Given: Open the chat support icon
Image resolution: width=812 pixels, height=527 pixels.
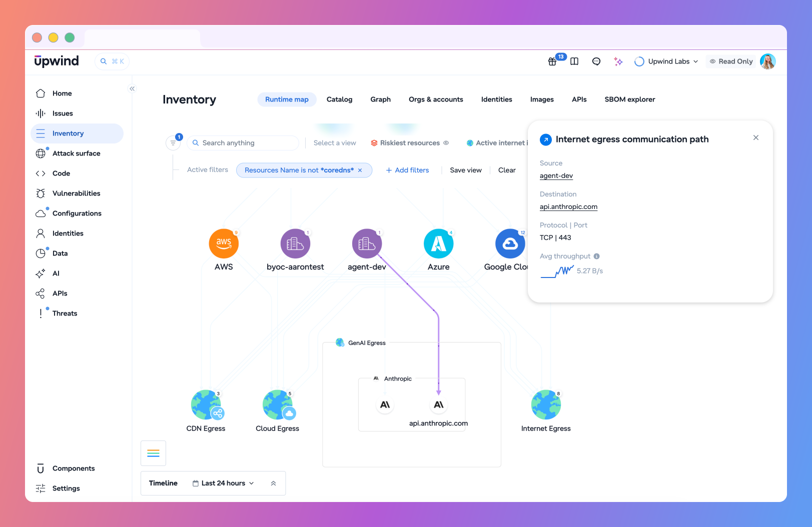Looking at the screenshot, I should [x=596, y=61].
